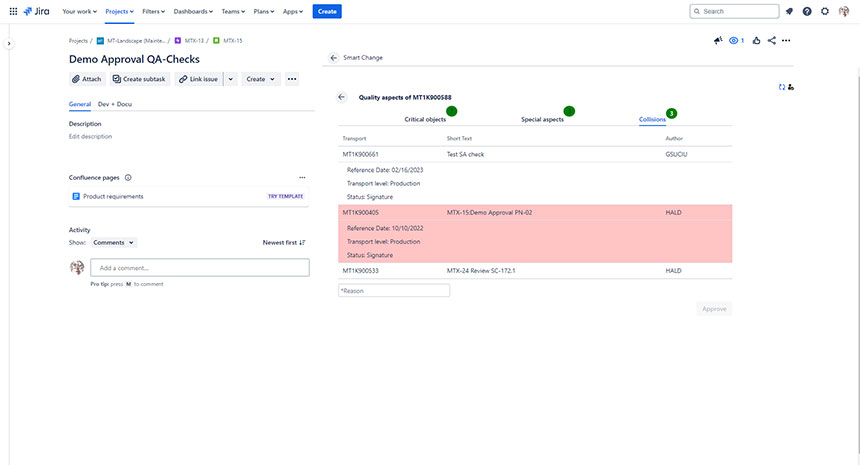
Task: Expand the left sidebar with chevron
Action: coord(9,44)
